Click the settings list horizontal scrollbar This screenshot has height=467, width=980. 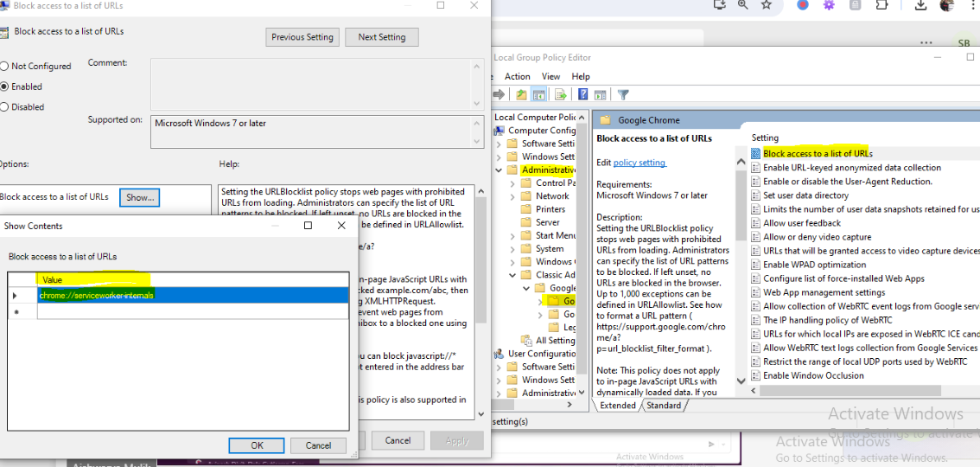pos(850,391)
